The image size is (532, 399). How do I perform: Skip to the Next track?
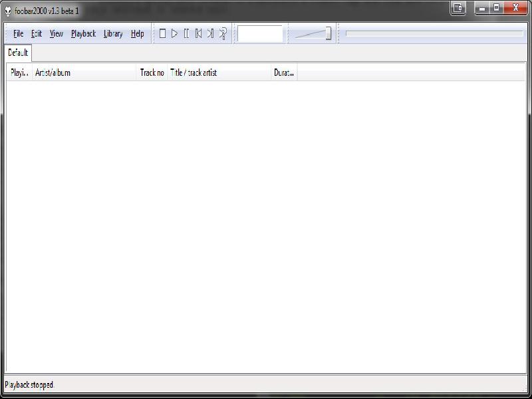(210, 34)
